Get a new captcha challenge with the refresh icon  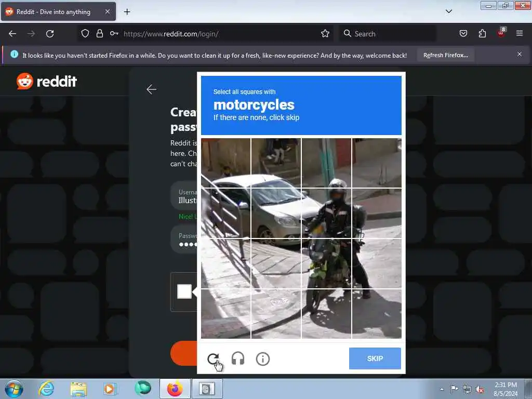pos(213,358)
